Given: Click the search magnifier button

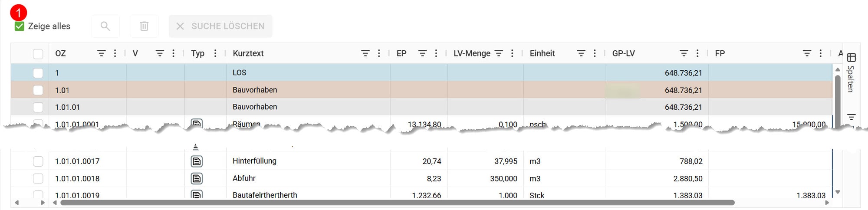Looking at the screenshot, I should click(x=105, y=26).
